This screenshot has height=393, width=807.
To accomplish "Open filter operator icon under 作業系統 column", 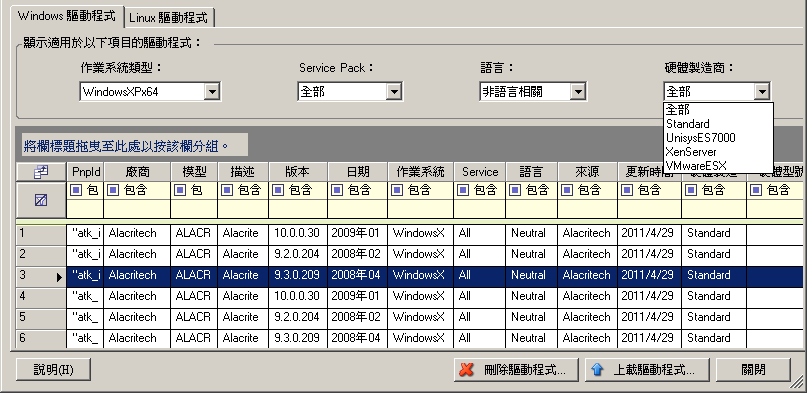I will point(397,191).
